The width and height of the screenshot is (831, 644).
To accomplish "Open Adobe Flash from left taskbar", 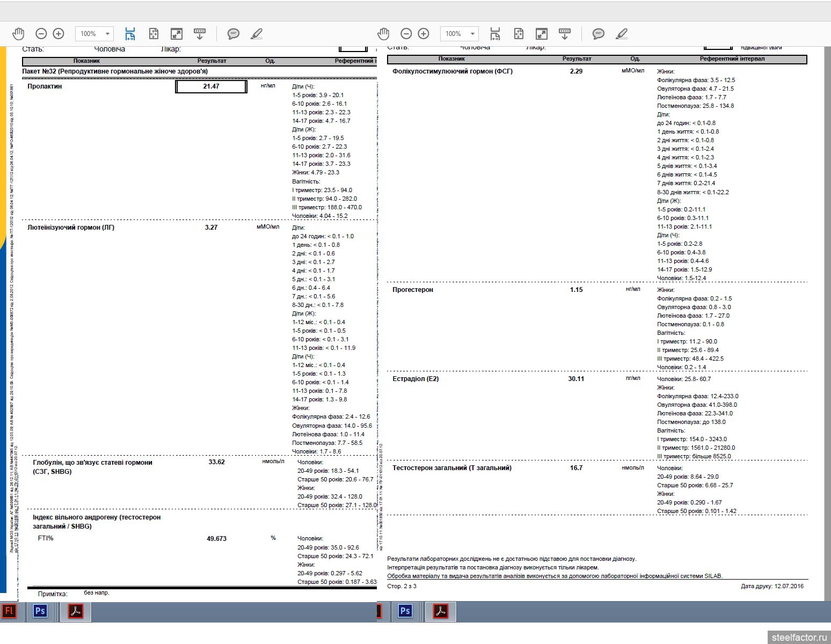I will point(8,611).
